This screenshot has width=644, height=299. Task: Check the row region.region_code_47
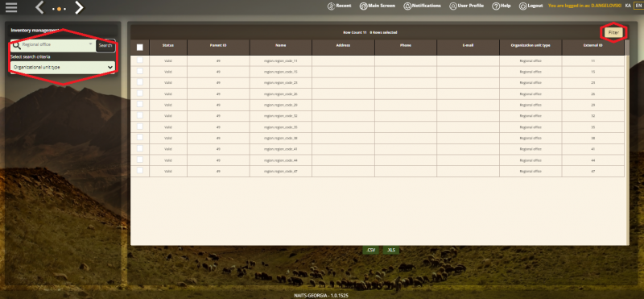(x=139, y=170)
